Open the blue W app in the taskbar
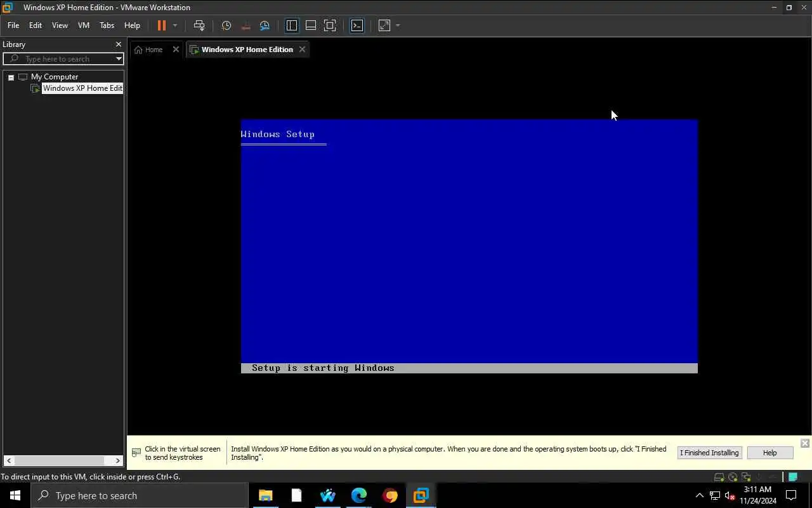812x508 pixels. [x=328, y=495]
